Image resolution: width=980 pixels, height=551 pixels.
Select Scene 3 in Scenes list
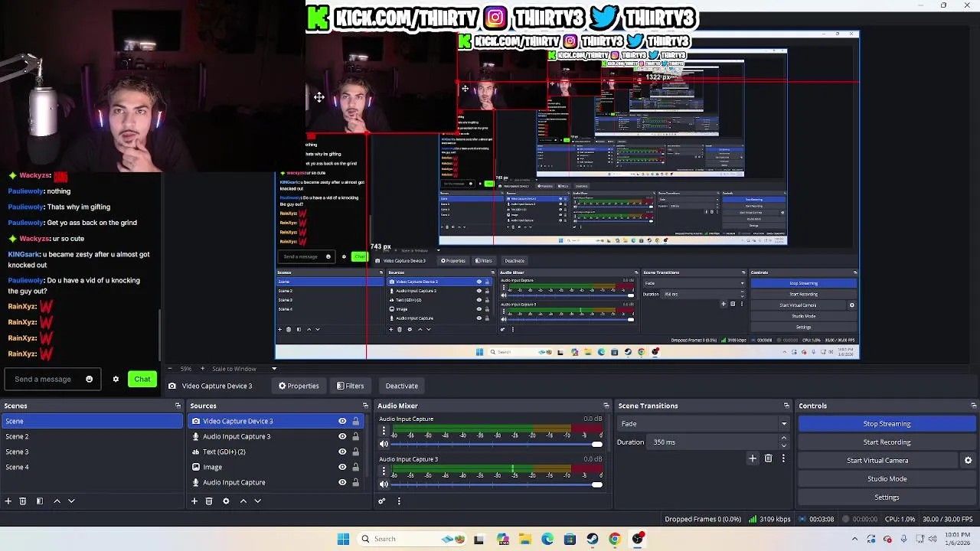92,452
